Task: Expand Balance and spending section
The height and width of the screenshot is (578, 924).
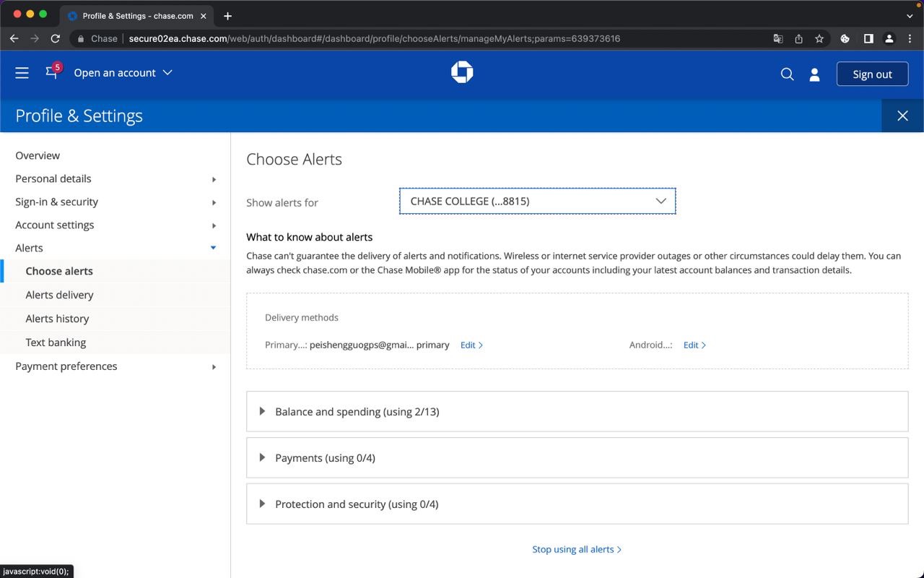Action: [x=357, y=412]
